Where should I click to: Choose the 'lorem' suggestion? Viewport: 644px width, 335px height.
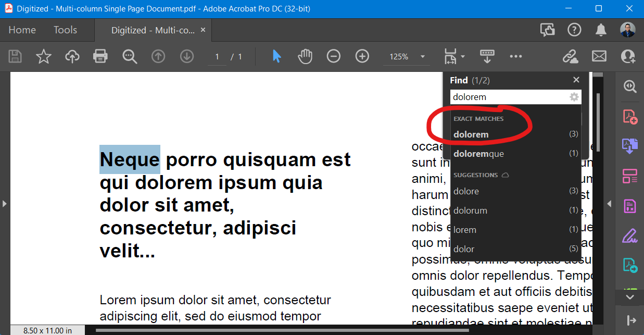[515, 230]
